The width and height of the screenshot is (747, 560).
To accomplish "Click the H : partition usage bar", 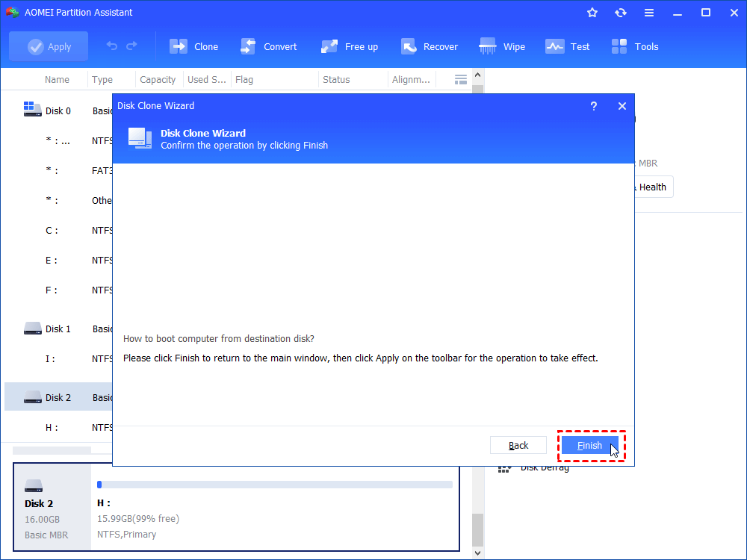I will (x=274, y=485).
